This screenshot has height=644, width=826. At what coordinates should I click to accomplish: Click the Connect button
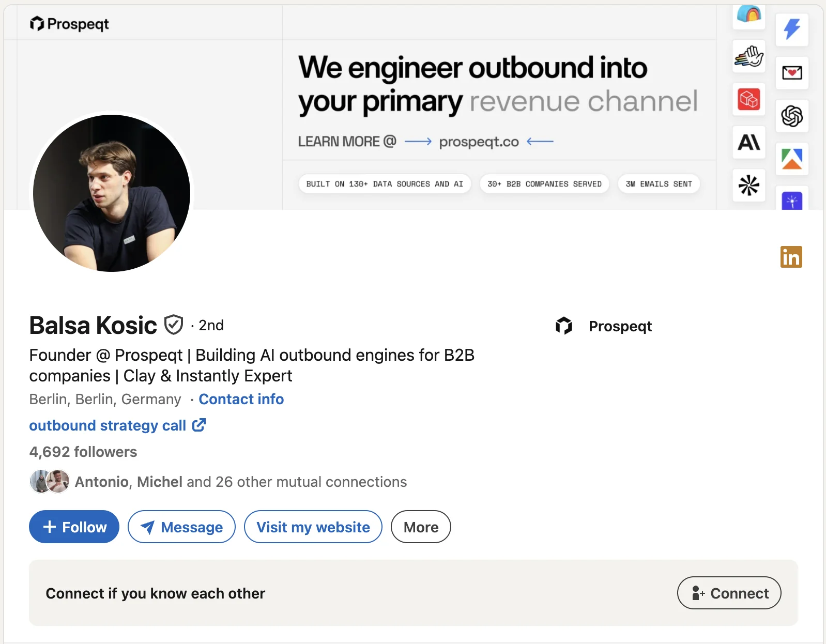(729, 593)
